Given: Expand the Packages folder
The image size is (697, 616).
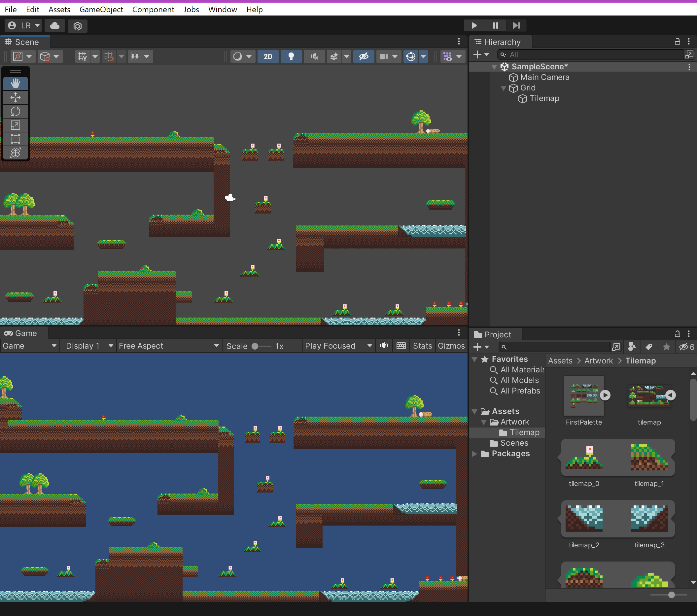Looking at the screenshot, I should pyautogui.click(x=474, y=454).
